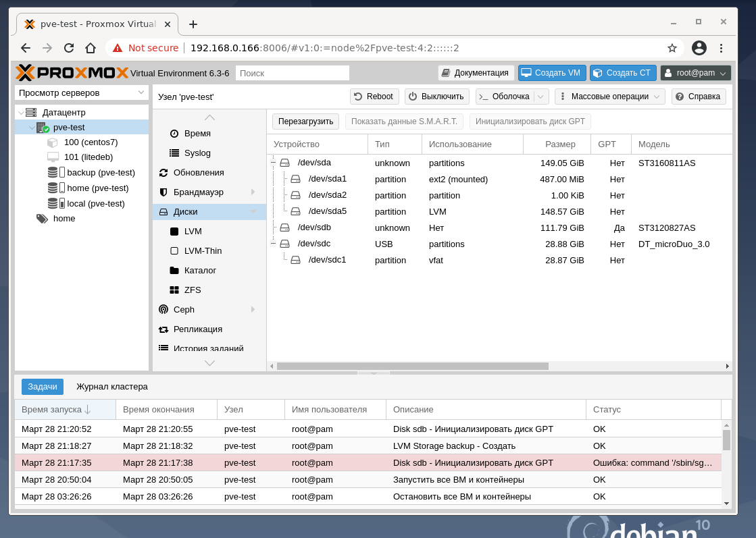The width and height of the screenshot is (756, 538).
Task: Focus the search input field
Action: [x=292, y=73]
